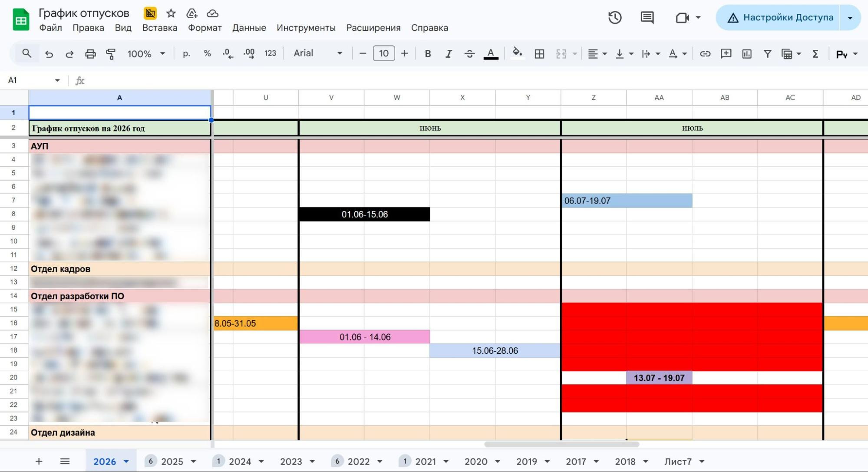Image resolution: width=868 pixels, height=472 pixels.
Task: Click the paint format roller icon
Action: (111, 54)
